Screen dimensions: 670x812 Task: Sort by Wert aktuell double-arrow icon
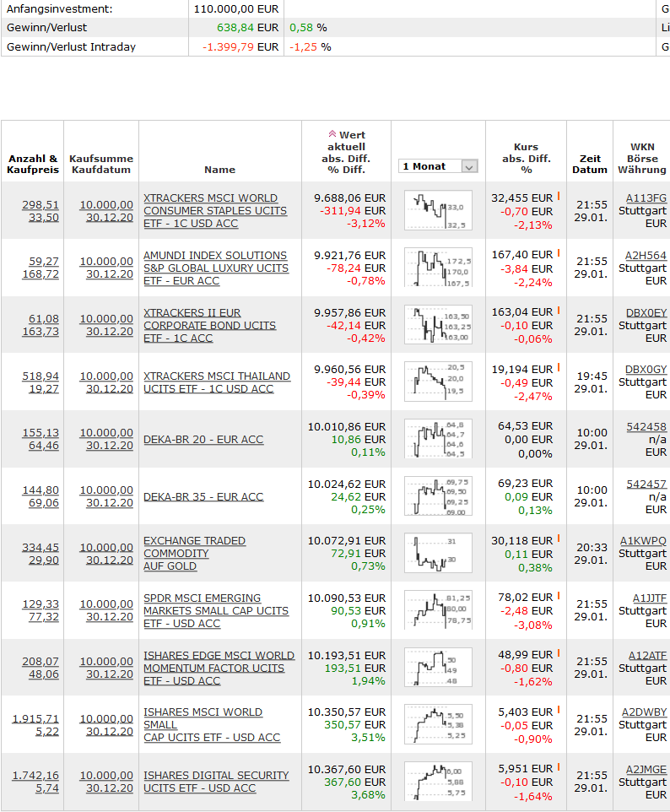coord(332,134)
